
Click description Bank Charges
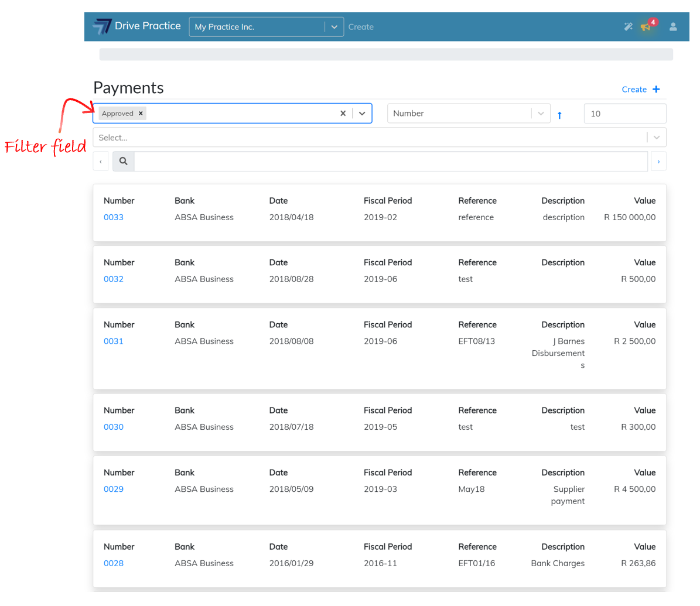[558, 563]
